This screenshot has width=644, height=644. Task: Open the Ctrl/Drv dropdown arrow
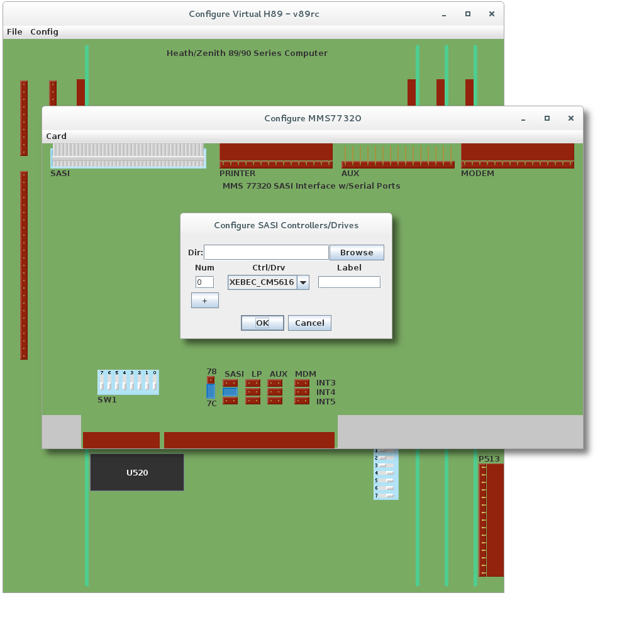[x=303, y=282]
